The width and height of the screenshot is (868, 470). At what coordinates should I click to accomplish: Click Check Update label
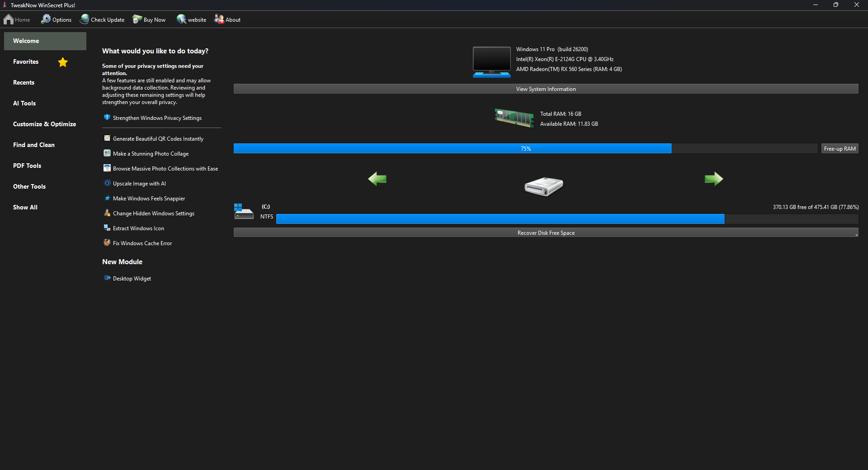click(x=108, y=20)
